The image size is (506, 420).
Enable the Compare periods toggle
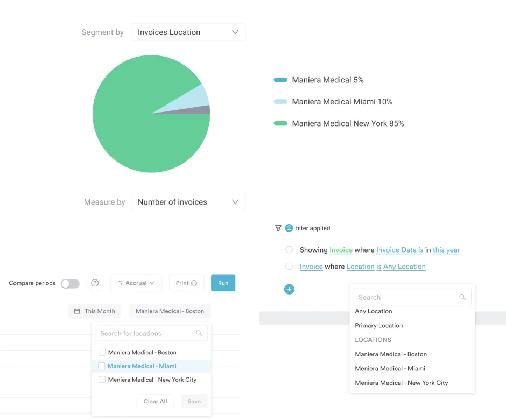[70, 283]
